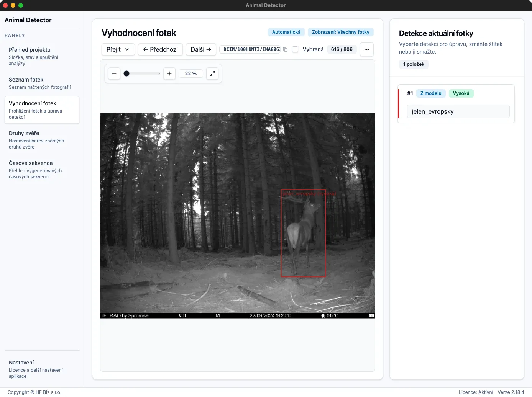Image resolution: width=532 pixels, height=397 pixels.
Task: Click the TETRAO by Spromise caption text
Action: pos(125,316)
